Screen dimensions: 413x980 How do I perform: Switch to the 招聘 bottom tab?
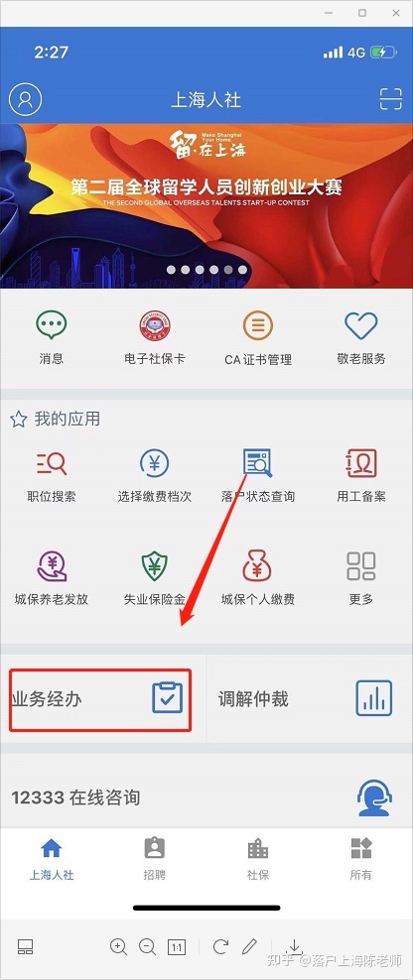click(155, 859)
